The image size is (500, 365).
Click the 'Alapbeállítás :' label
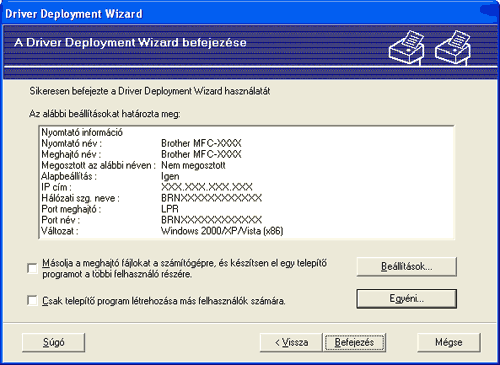pos(69,176)
